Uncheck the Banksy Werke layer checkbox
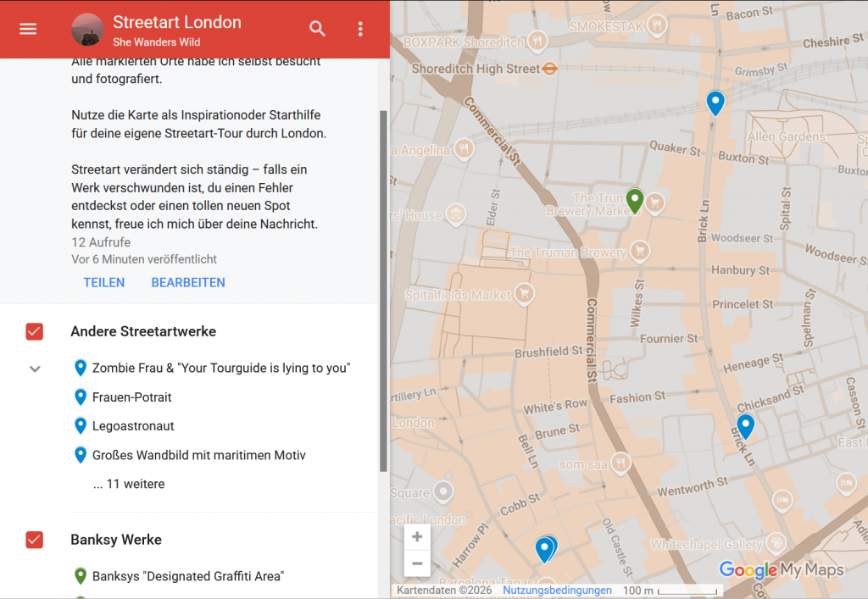The width and height of the screenshot is (868, 599). point(34,540)
